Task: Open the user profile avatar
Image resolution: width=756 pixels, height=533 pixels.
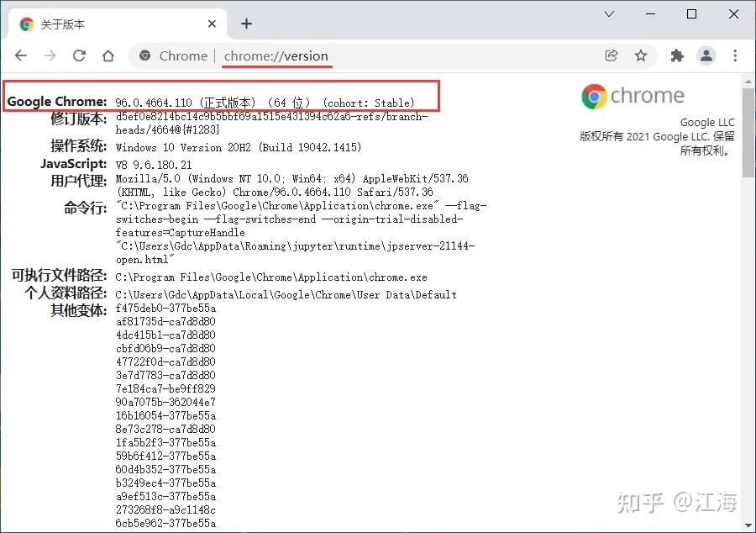Action: coord(706,55)
